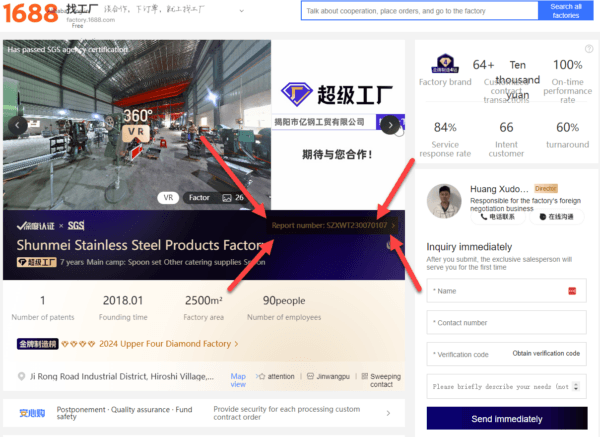Screen dimensions: 600x437
Task: Click the super factory badge beside 7 years
Action: click(x=37, y=262)
